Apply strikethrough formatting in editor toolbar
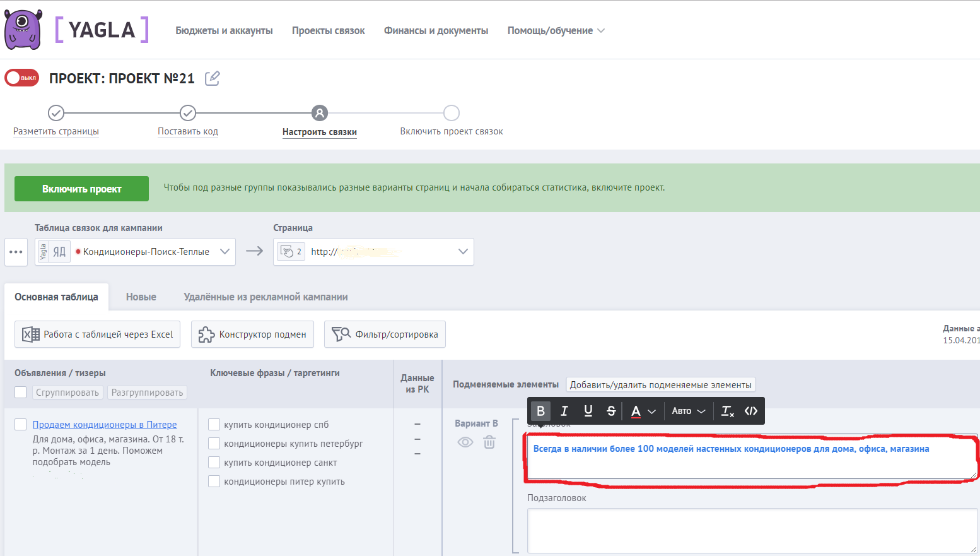 611,411
